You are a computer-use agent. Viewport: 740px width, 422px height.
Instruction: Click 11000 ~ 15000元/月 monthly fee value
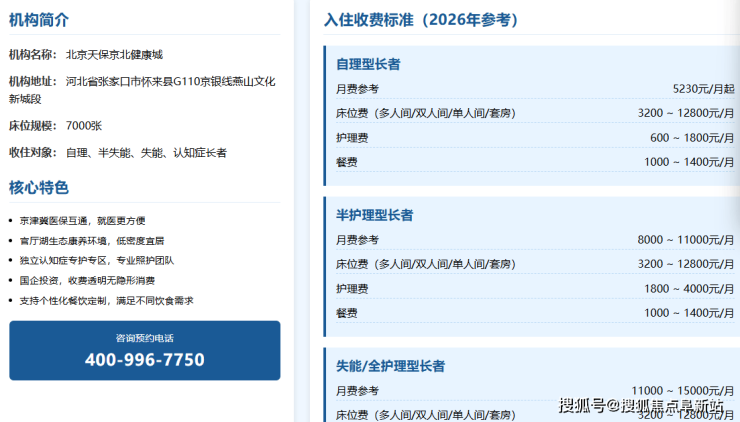click(683, 391)
